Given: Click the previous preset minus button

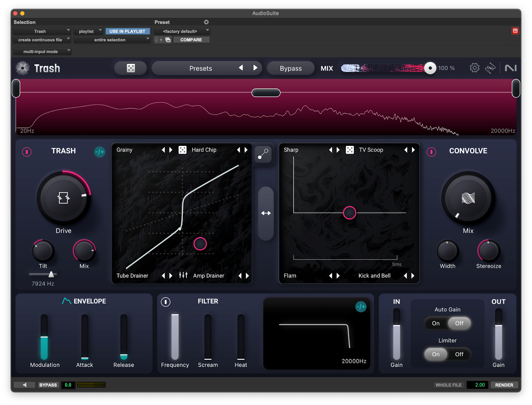Looking at the screenshot, I should (x=156, y=40).
